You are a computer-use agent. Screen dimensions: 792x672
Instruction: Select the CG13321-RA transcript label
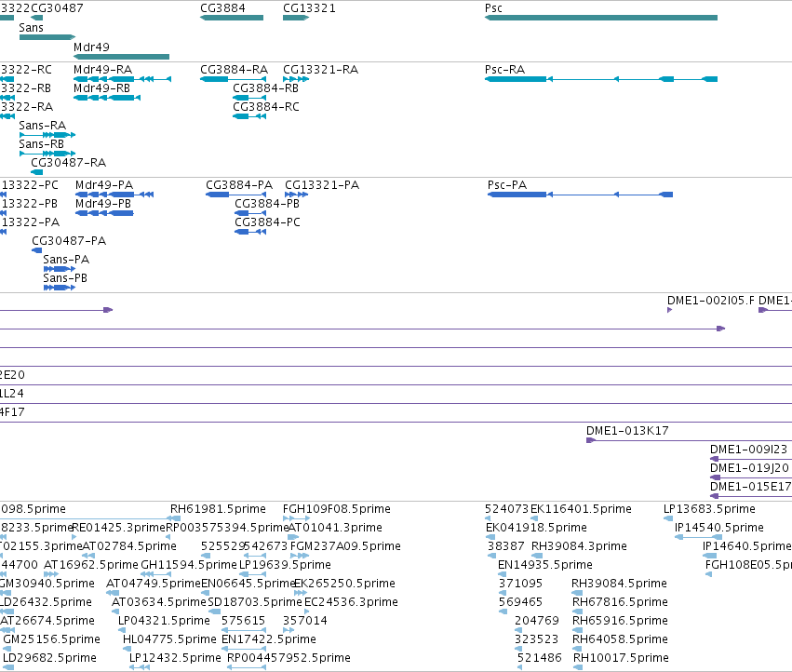coord(321,69)
